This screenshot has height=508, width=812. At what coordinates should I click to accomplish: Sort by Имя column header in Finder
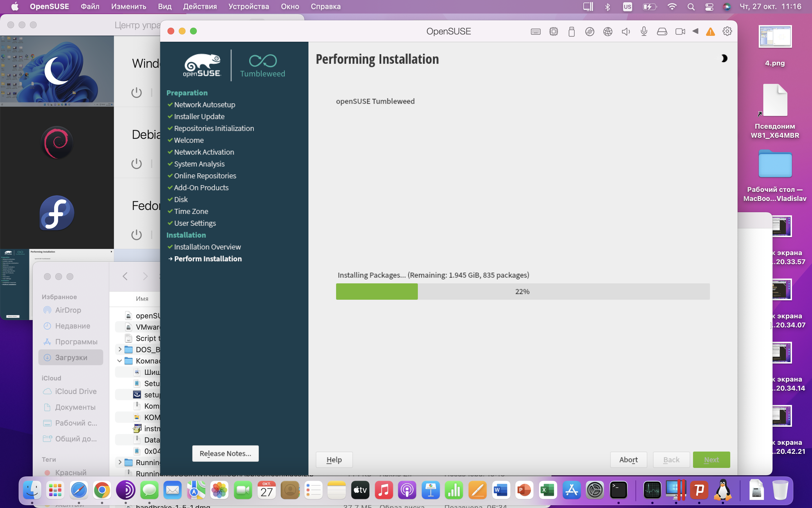click(142, 298)
